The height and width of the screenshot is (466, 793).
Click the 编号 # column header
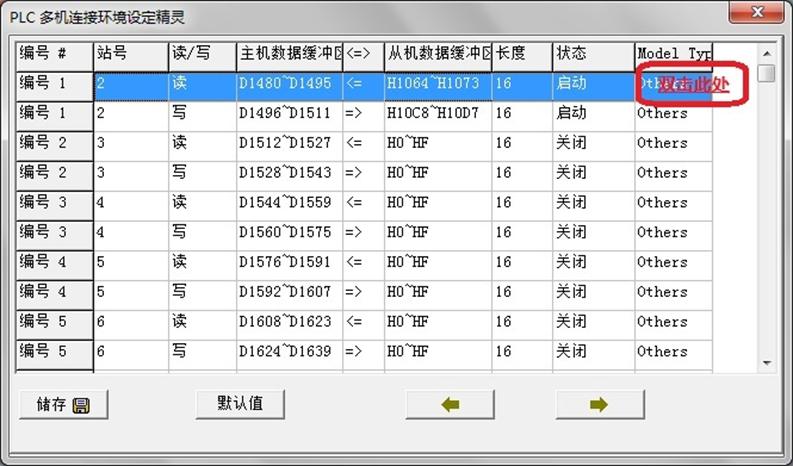pos(55,57)
